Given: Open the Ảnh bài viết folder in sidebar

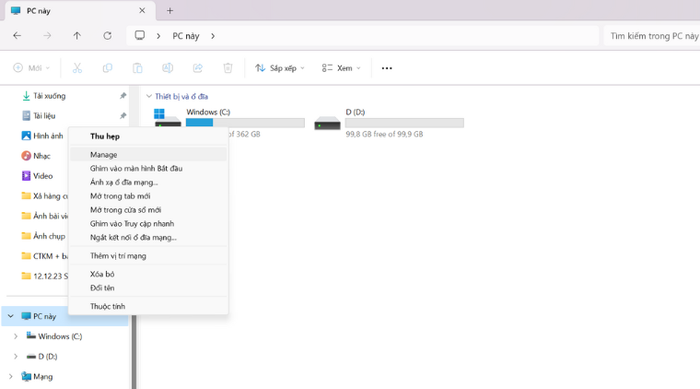Looking at the screenshot, I should point(45,216).
